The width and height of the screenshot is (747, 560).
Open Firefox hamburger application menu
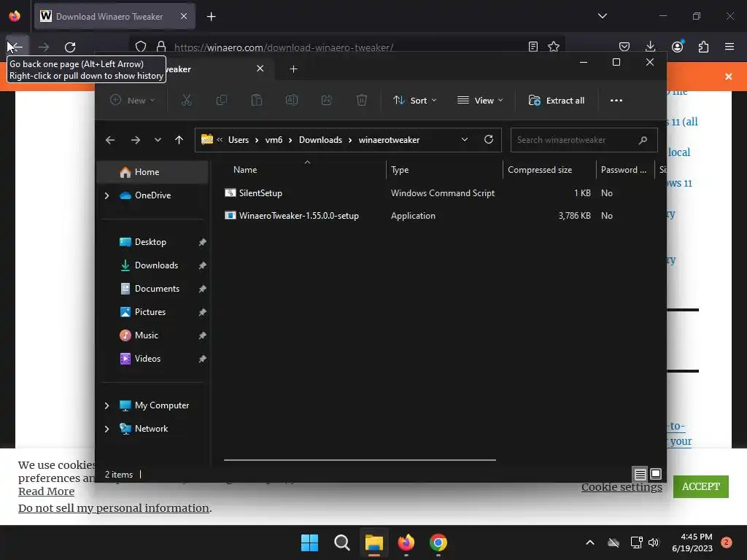(729, 47)
